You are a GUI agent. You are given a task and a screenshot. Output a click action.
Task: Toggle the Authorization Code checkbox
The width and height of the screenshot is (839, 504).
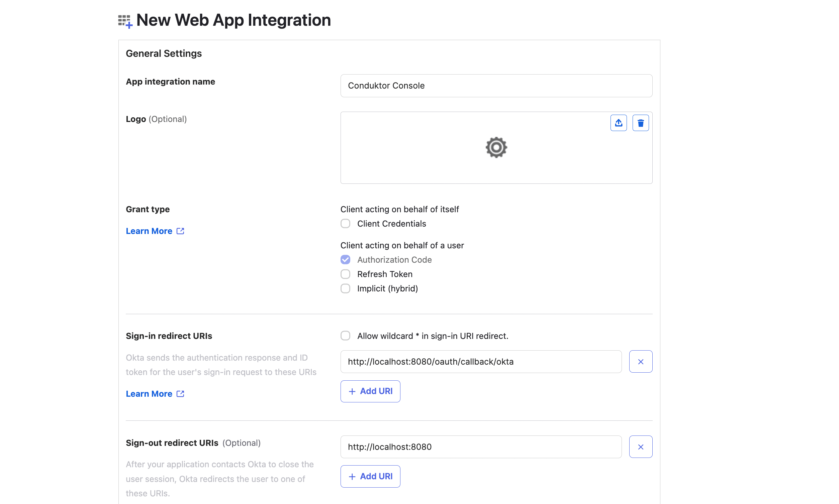coord(345,260)
